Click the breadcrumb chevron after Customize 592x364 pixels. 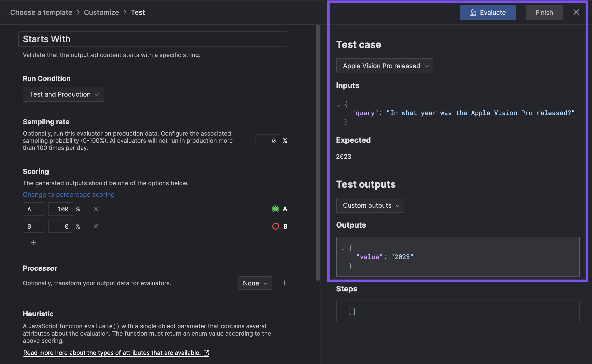click(x=125, y=12)
